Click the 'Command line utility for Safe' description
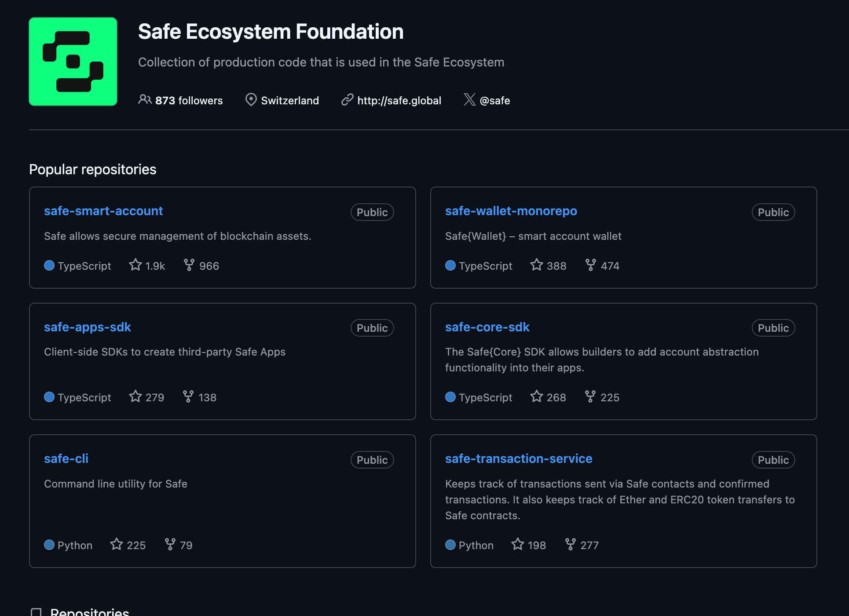The image size is (849, 616). pyautogui.click(x=116, y=484)
